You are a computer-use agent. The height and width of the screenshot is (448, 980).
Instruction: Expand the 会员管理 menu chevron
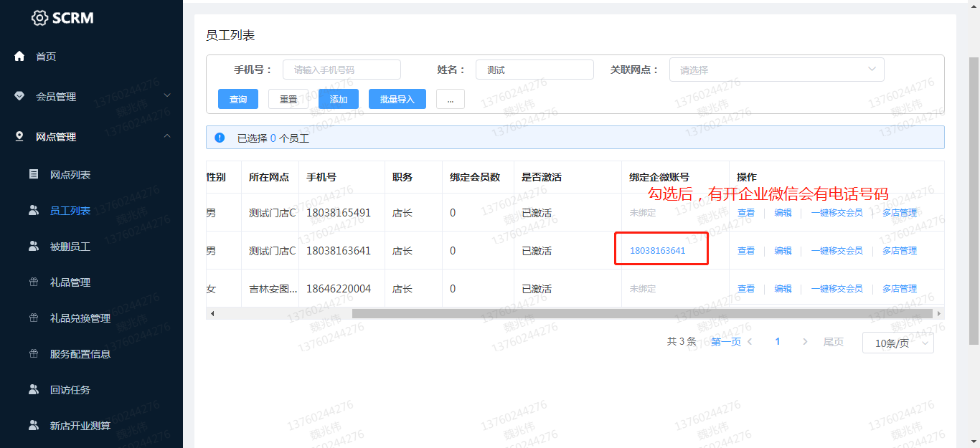pos(167,95)
